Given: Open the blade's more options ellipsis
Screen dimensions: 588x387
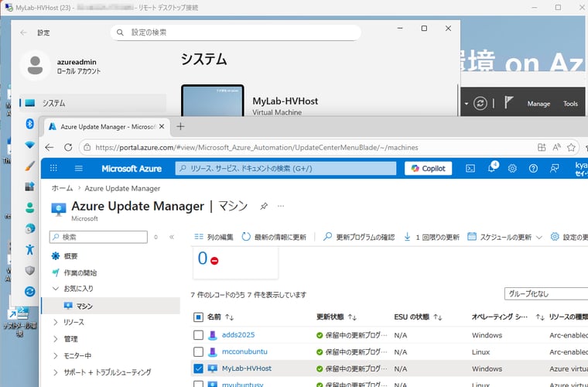Looking at the screenshot, I should coord(281,206).
